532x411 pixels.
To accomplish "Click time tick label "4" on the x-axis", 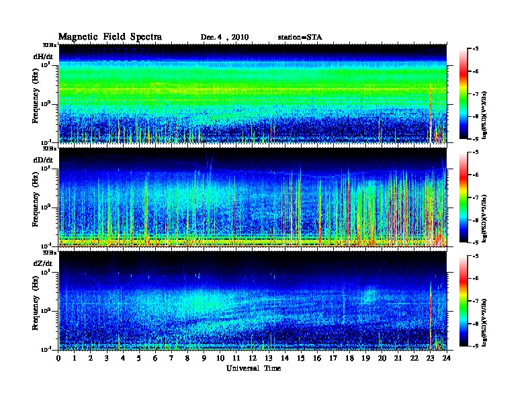I will click(x=123, y=358).
